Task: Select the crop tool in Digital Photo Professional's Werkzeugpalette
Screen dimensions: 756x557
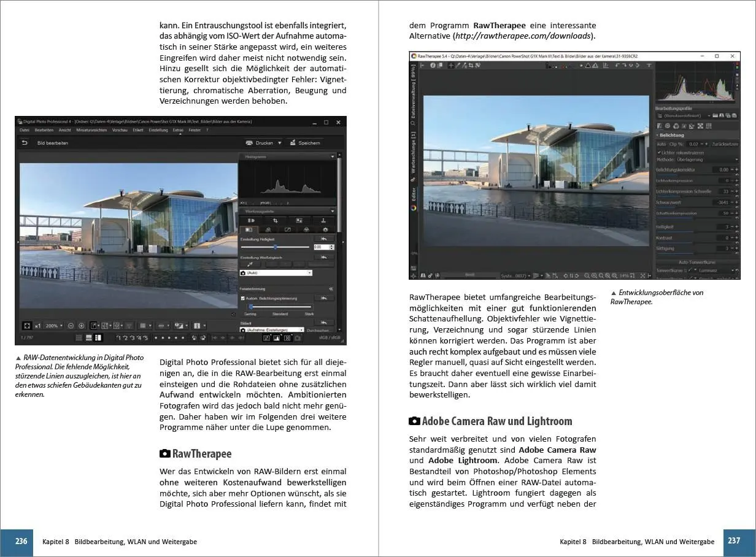Action: [x=275, y=220]
